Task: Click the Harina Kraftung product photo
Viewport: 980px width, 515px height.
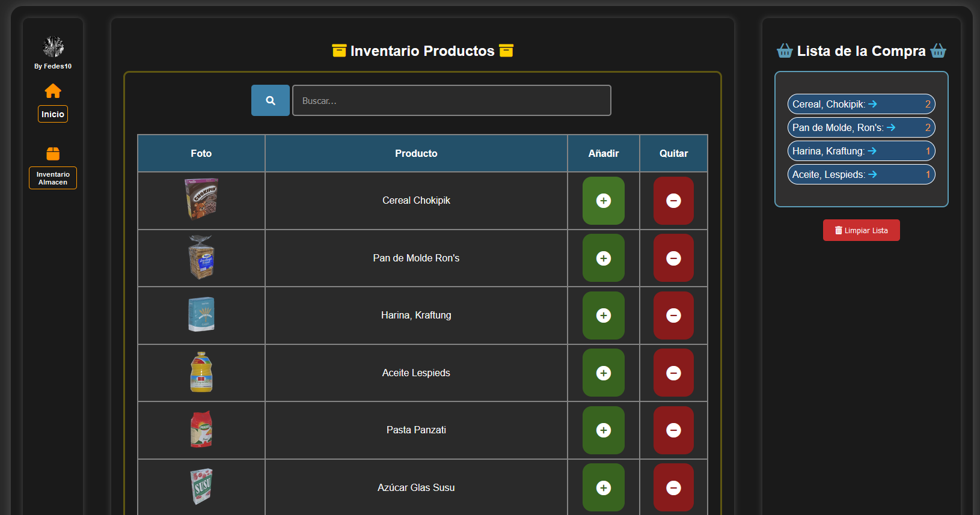Action: click(x=201, y=314)
